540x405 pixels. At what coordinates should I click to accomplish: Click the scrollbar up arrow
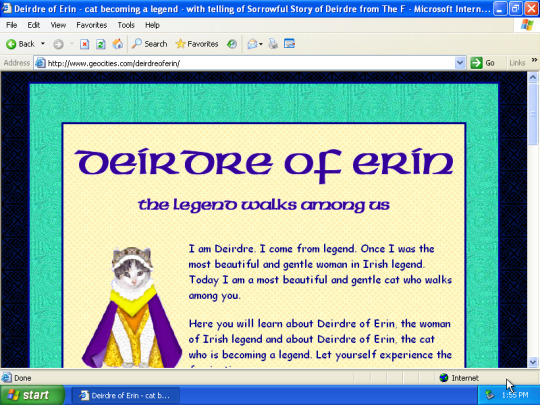532,77
